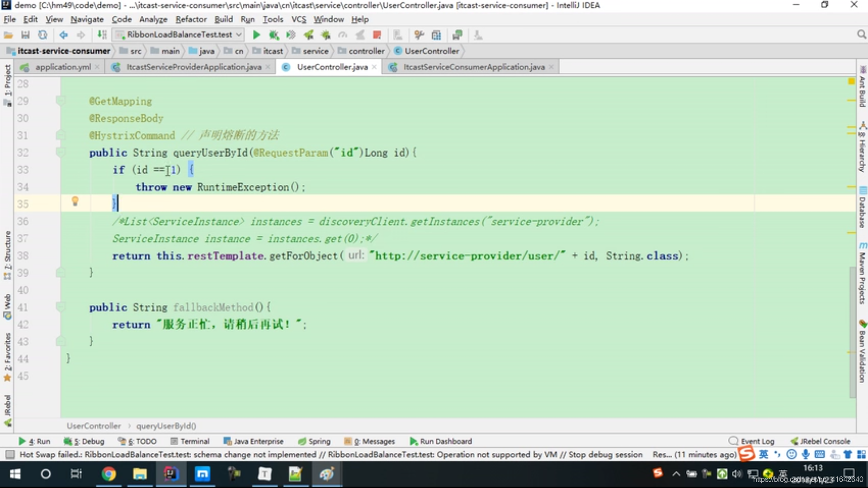Open the File menu
Viewport: 868px width, 488px height.
click(9, 19)
